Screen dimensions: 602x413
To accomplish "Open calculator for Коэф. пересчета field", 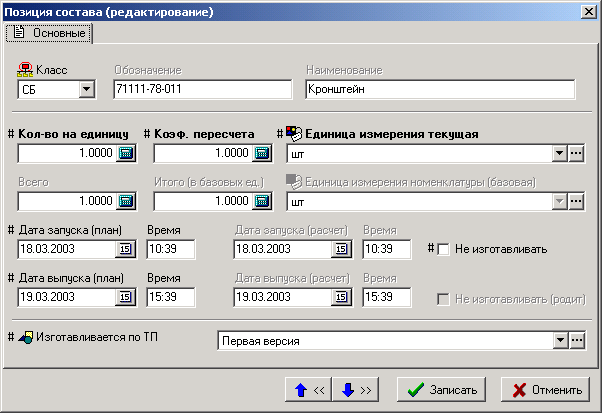I will [x=262, y=154].
